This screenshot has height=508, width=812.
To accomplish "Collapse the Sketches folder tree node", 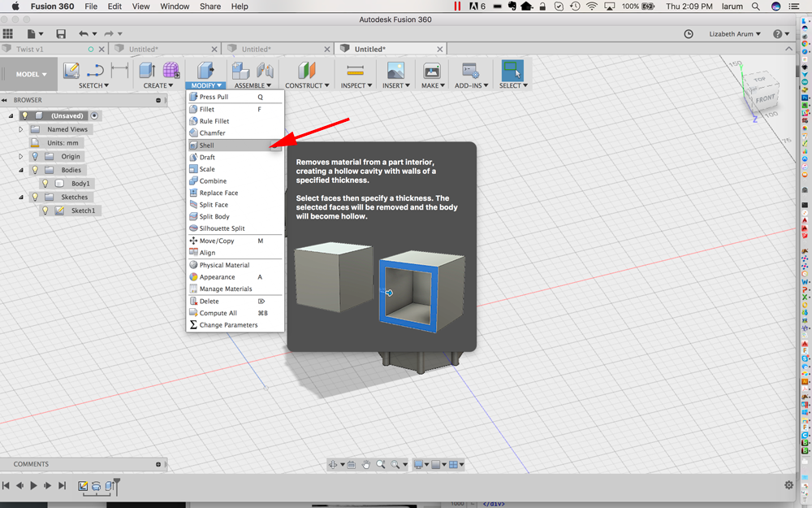I will (21, 197).
